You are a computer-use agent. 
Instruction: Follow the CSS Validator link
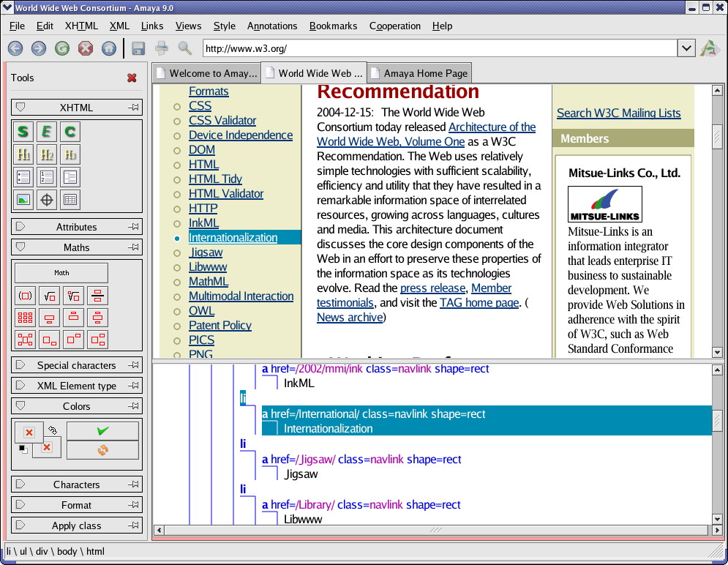click(x=221, y=120)
